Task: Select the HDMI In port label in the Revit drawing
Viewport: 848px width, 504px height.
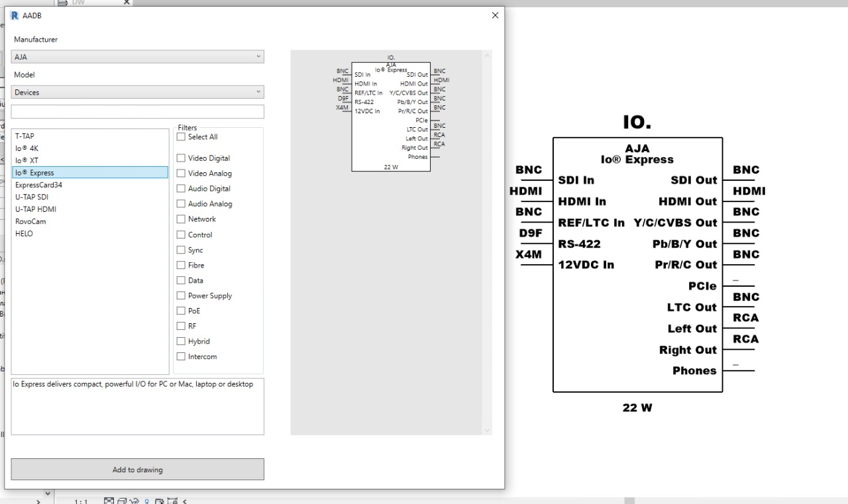Action: [582, 201]
